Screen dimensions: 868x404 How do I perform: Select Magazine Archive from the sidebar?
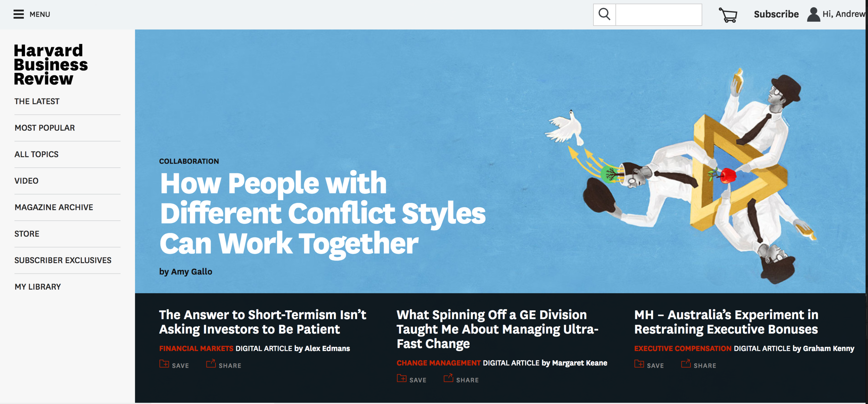point(54,207)
